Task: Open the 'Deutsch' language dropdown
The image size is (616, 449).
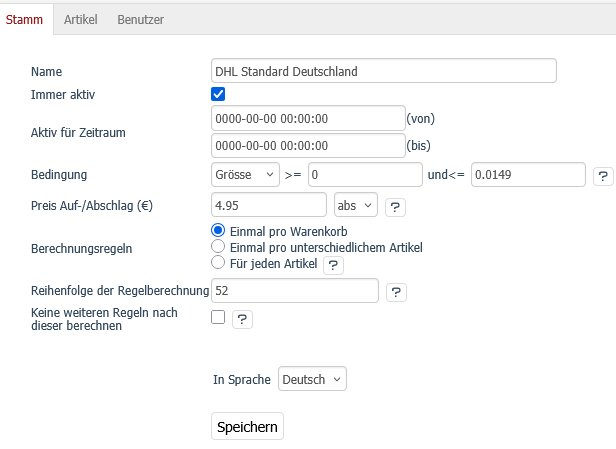Action: [312, 380]
